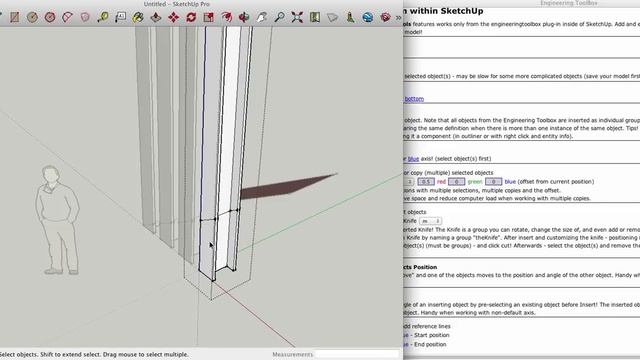
Task: Click the 'Untitled - SketchUp Pro' window title
Action: (x=177, y=4)
